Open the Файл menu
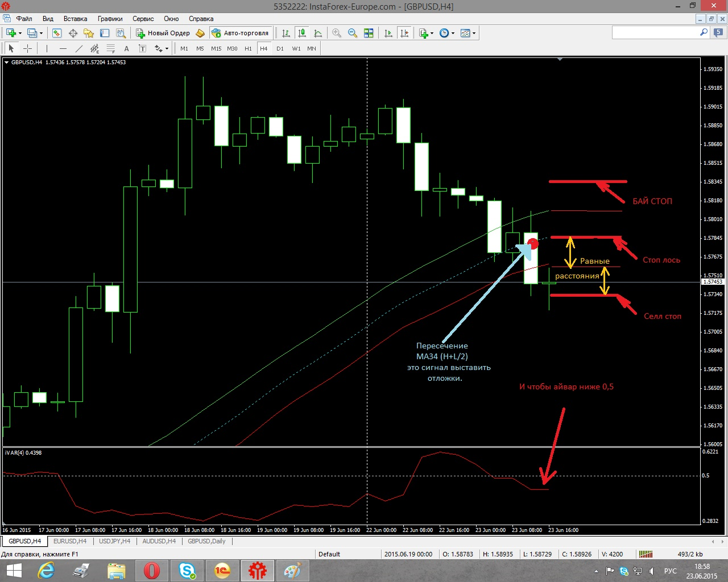The image size is (728, 582). click(24, 19)
